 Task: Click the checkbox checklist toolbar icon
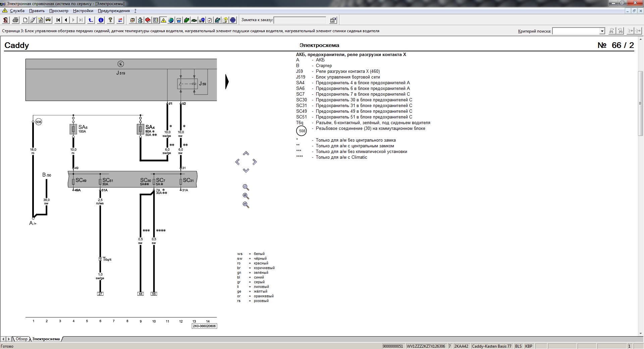[x=210, y=20]
